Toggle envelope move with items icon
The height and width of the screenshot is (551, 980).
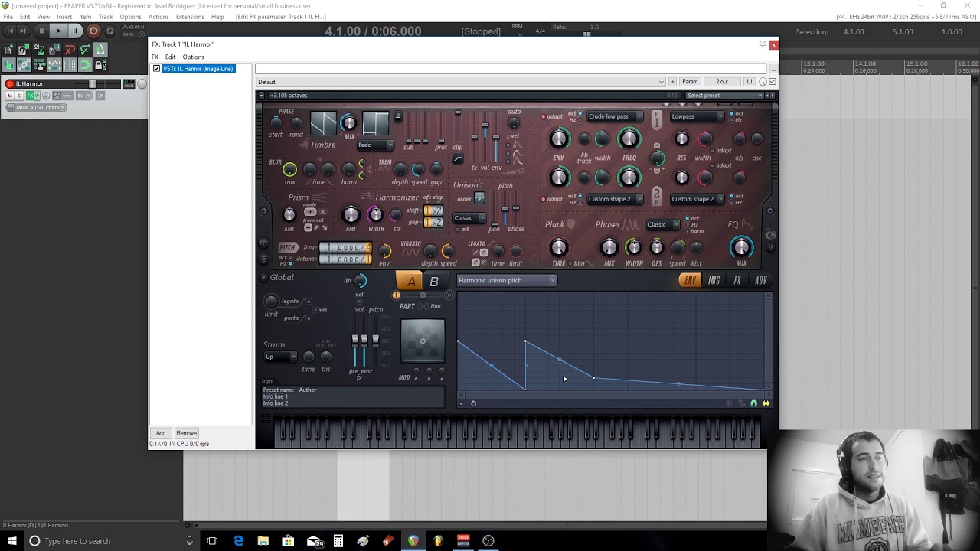click(x=54, y=65)
